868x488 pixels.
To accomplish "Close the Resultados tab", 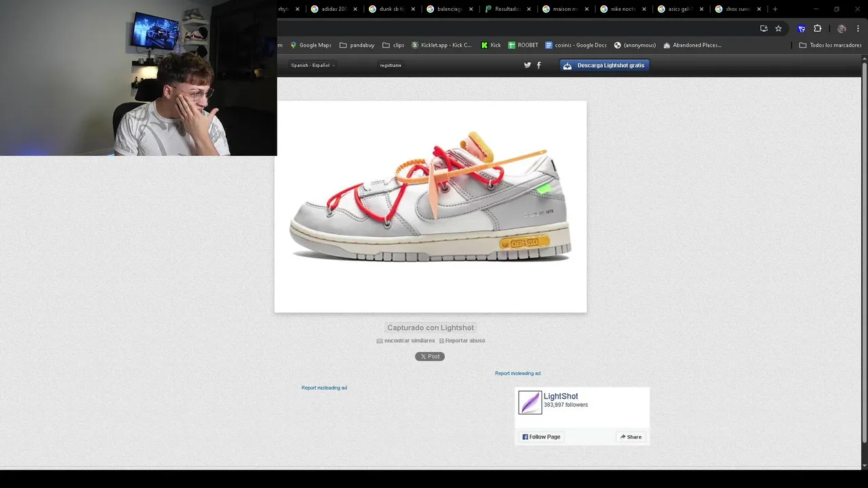I will [x=528, y=9].
